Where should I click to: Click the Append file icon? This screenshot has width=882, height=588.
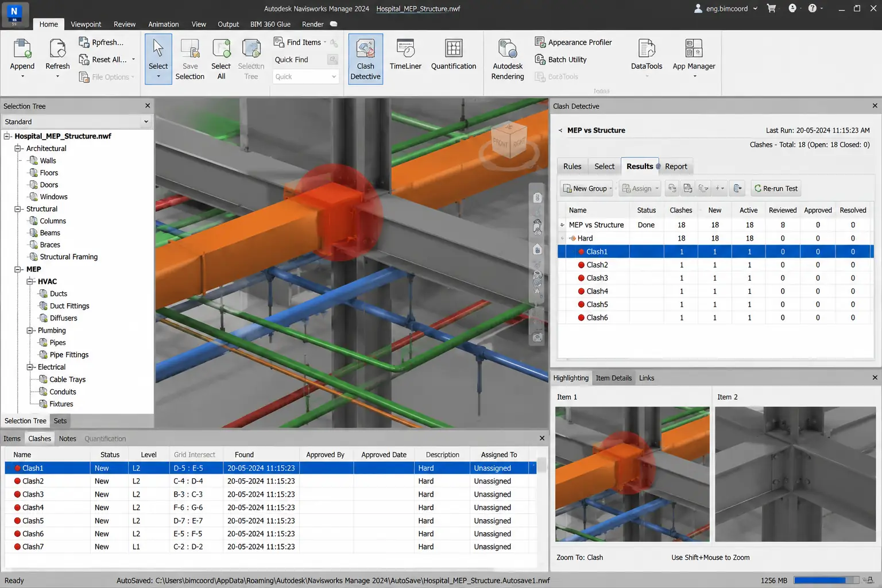click(x=22, y=48)
